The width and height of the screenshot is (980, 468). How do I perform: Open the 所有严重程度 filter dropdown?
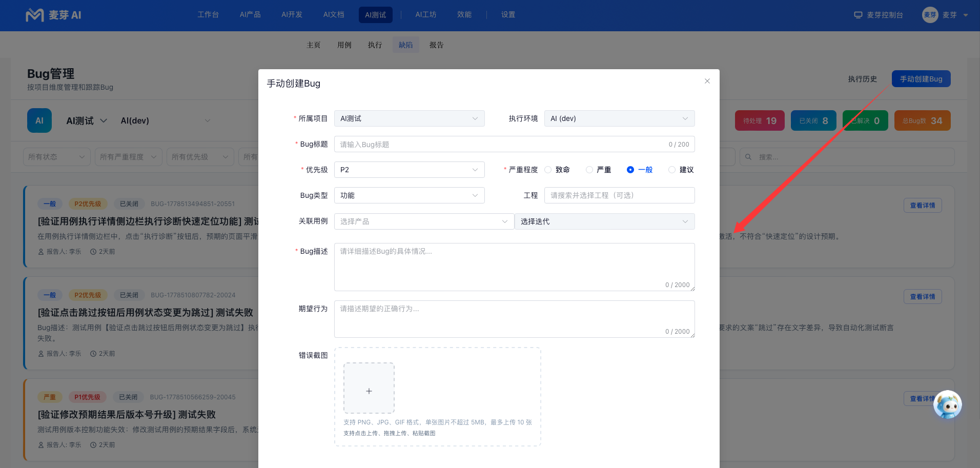click(x=129, y=157)
